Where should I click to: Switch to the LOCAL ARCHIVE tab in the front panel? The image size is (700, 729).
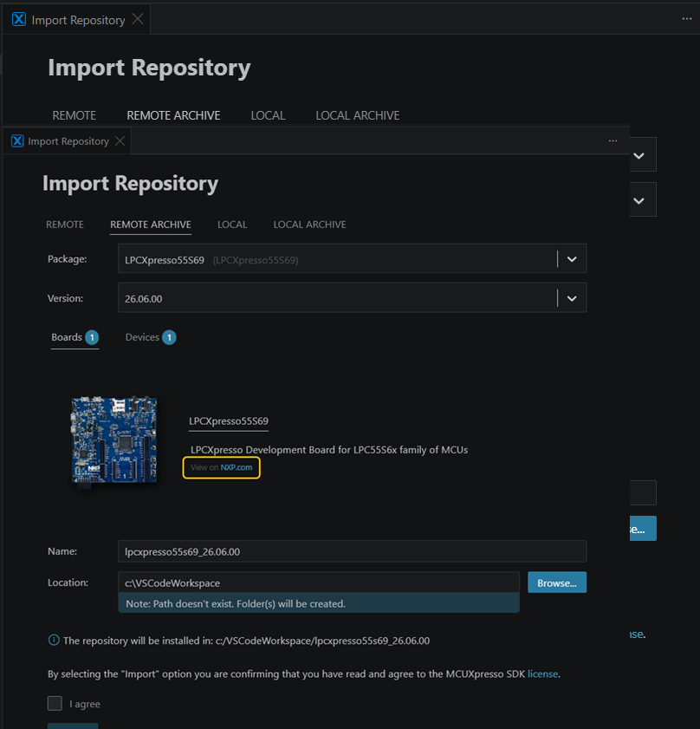pyautogui.click(x=309, y=225)
